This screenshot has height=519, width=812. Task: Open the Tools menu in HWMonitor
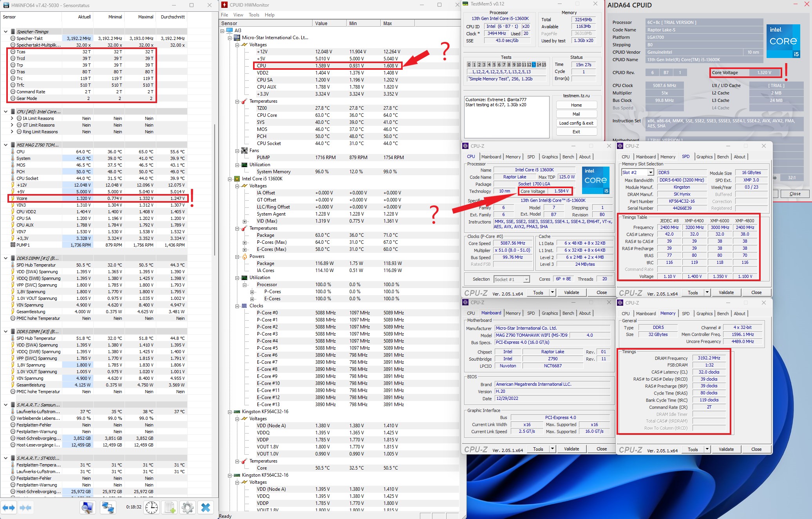tap(254, 15)
